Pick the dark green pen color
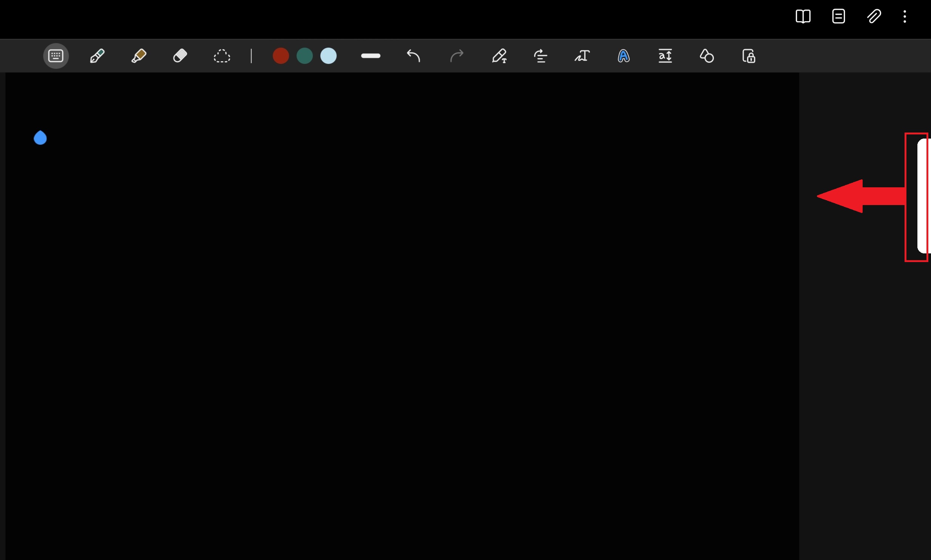 pos(304,56)
